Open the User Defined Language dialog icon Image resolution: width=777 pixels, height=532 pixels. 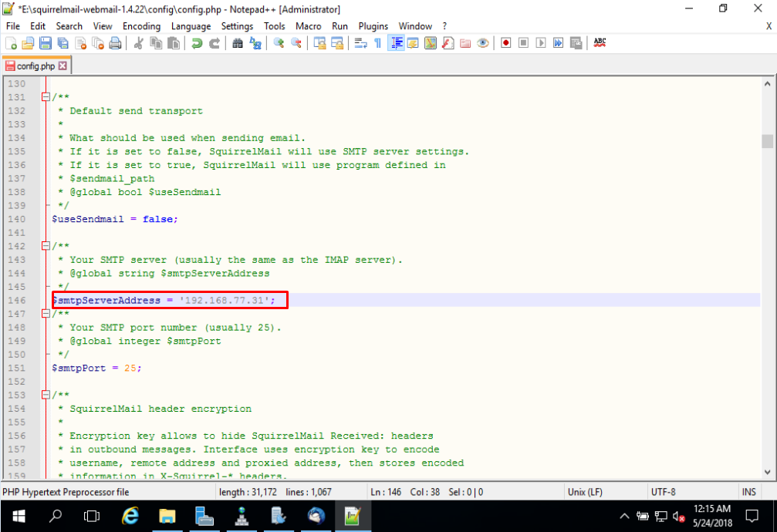[x=413, y=44]
